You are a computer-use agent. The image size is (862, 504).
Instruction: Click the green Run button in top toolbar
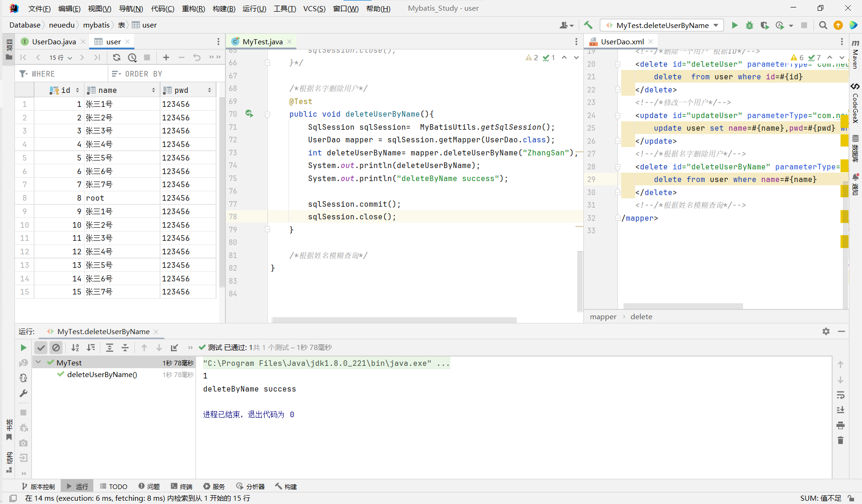pyautogui.click(x=735, y=25)
